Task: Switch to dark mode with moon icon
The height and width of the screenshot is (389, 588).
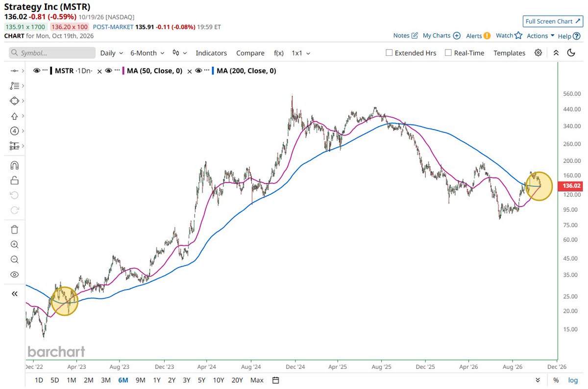Action: (x=571, y=53)
